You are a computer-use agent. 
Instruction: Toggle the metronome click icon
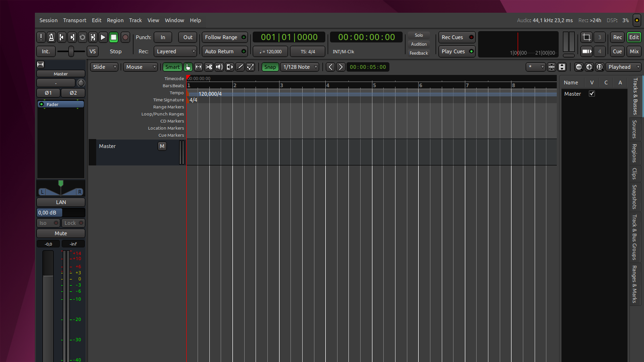point(51,37)
